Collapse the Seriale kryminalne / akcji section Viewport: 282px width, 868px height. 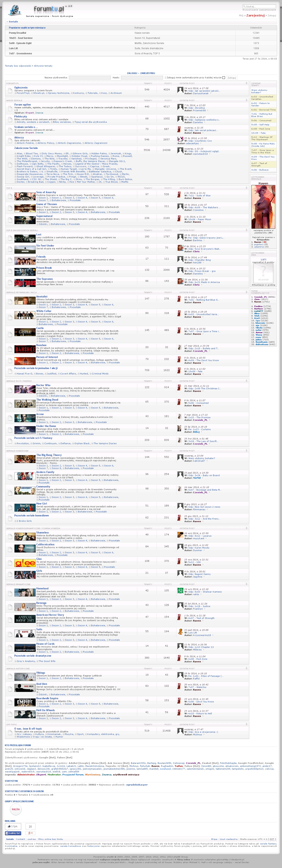point(246,292)
